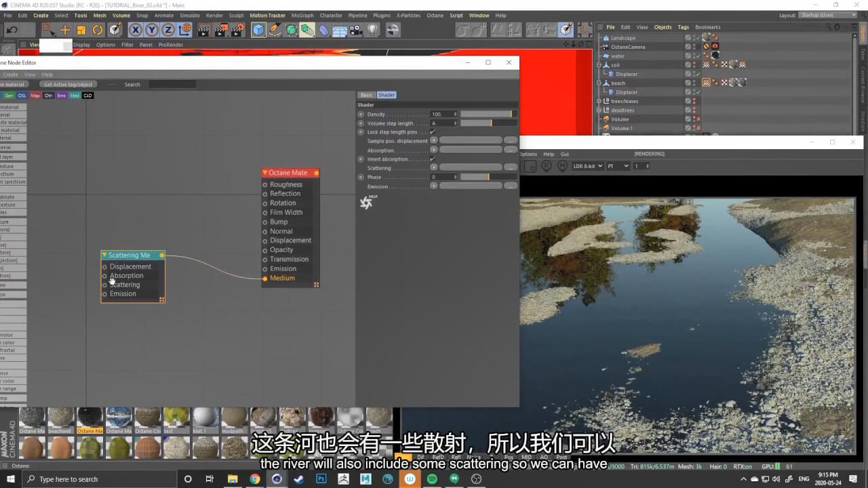
Task: Adjust the Volume step length slider
Action: pyautogui.click(x=488, y=123)
